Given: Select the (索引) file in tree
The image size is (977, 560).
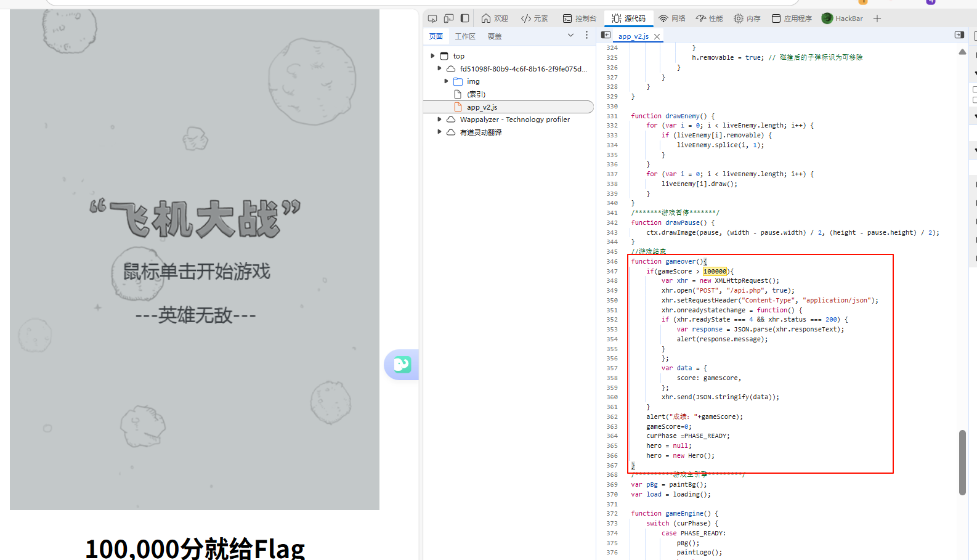Looking at the screenshot, I should [476, 94].
